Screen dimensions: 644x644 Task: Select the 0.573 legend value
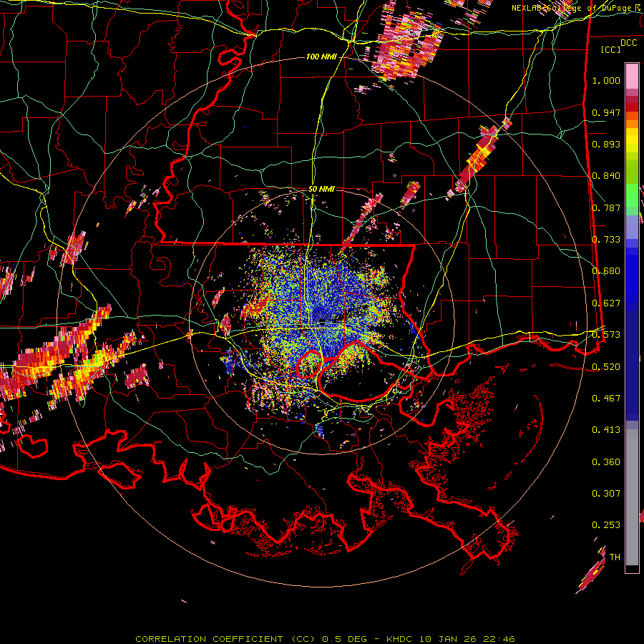[x=606, y=335]
